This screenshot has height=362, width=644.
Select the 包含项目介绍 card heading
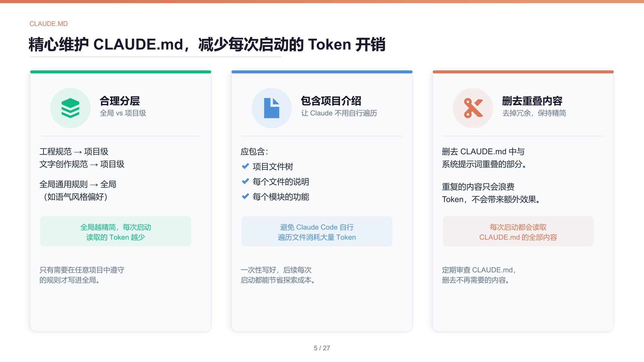point(331,101)
